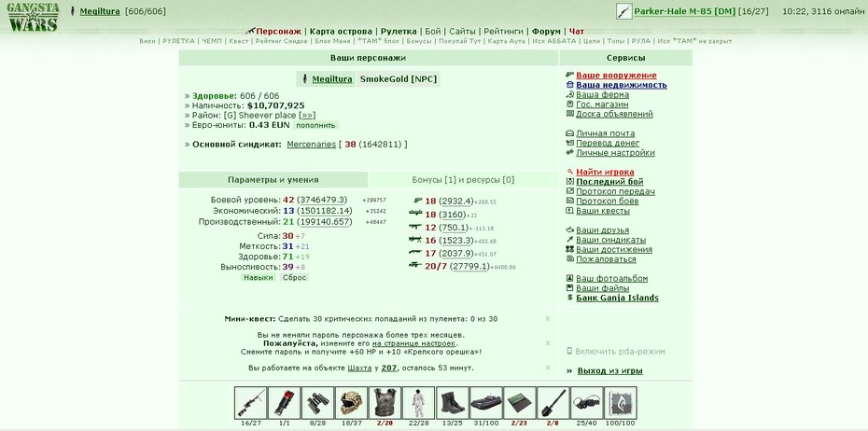
Task: Click the Найти игрока link
Action: 605,172
